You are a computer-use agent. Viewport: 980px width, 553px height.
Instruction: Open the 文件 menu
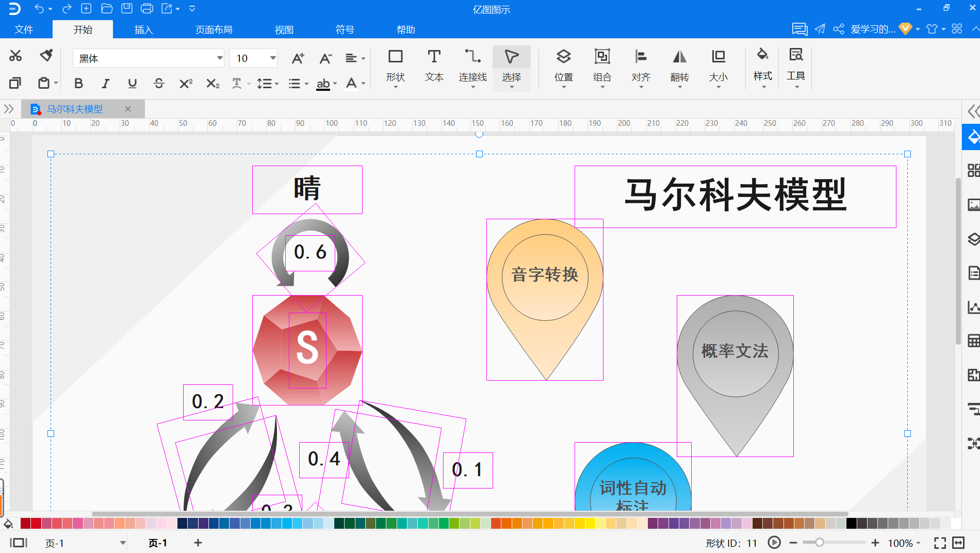(x=24, y=29)
